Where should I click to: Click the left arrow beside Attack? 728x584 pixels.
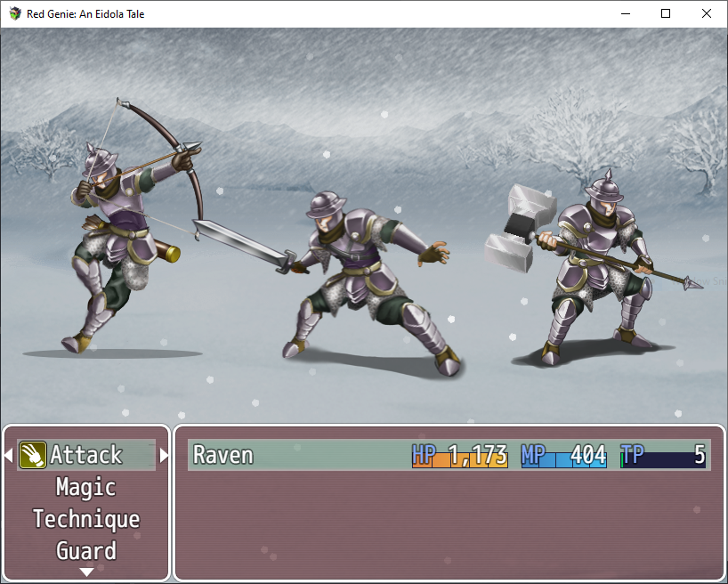point(8,455)
